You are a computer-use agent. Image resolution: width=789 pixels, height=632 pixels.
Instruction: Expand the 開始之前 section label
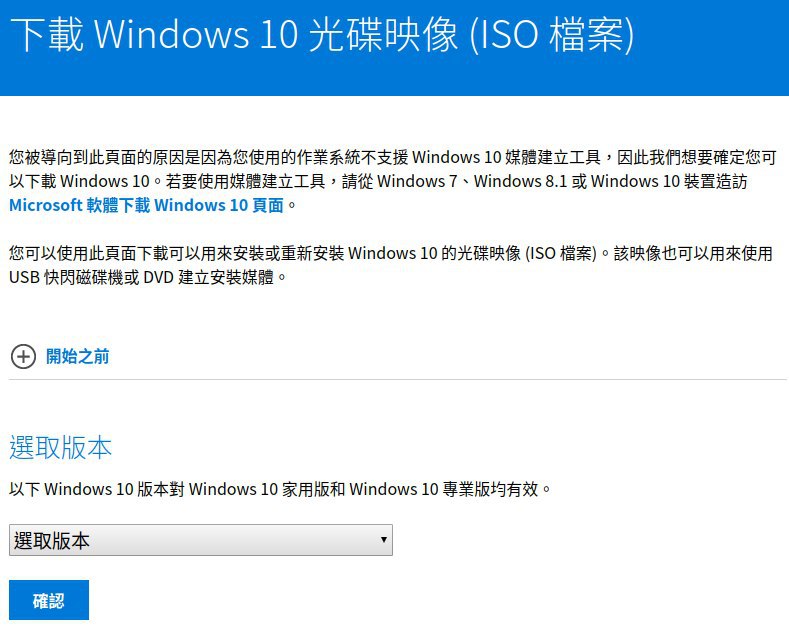pos(77,357)
